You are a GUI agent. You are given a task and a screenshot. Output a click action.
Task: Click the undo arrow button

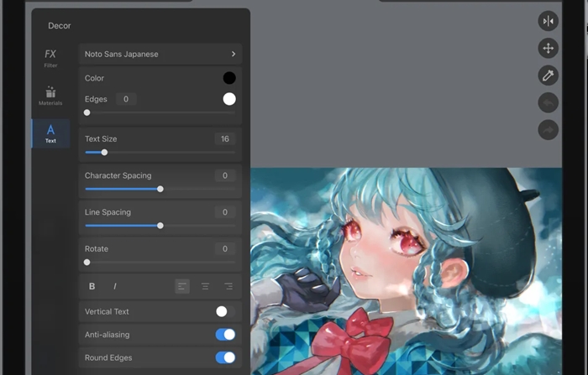point(549,102)
